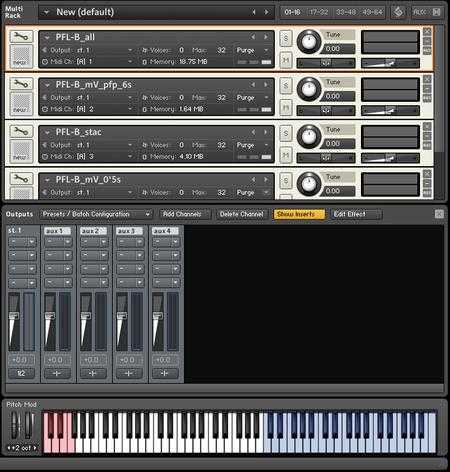The image size is (450, 472).
Task: Open wrench edit mode for PFL-B_mV_0'5s
Action: click(x=21, y=179)
